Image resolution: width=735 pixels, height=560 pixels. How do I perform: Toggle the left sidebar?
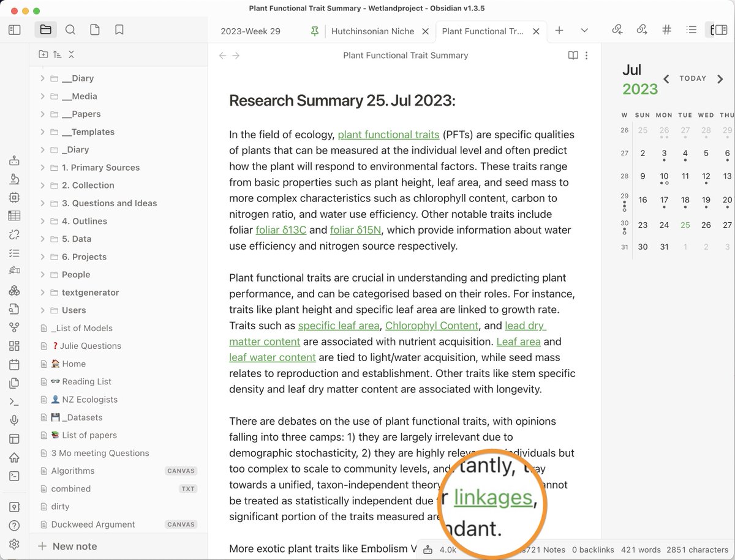coord(15,29)
